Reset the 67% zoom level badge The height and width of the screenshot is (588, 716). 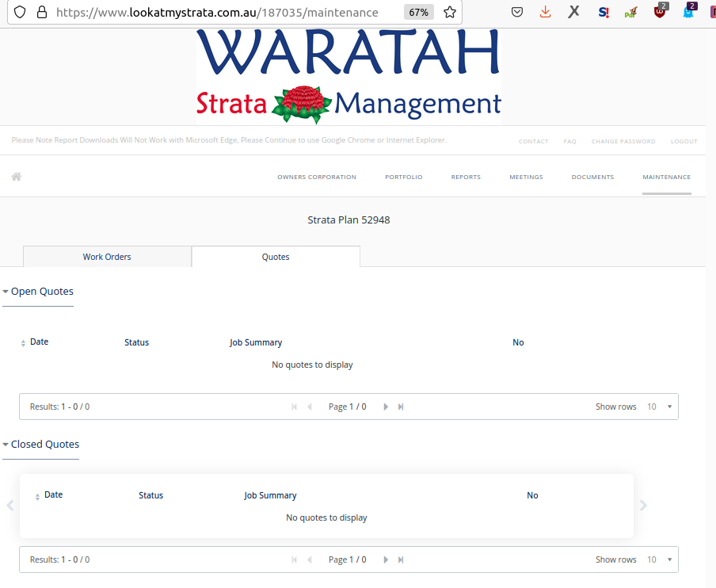tap(418, 13)
